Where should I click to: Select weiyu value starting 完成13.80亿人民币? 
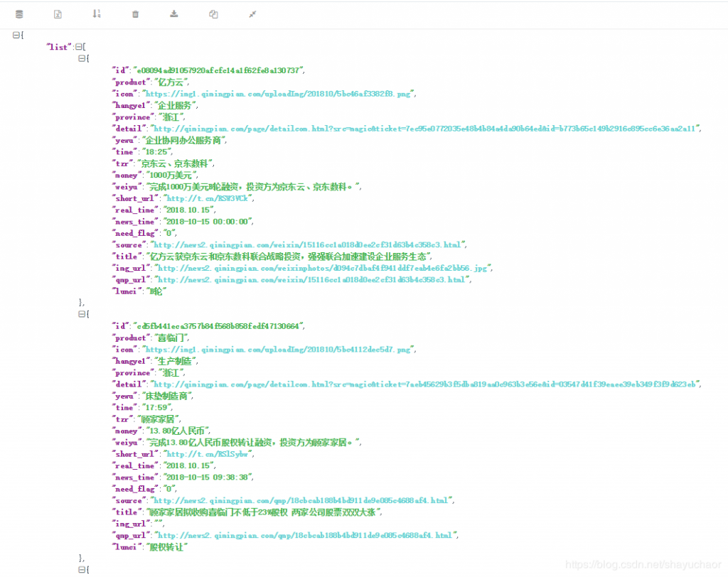coord(252,443)
